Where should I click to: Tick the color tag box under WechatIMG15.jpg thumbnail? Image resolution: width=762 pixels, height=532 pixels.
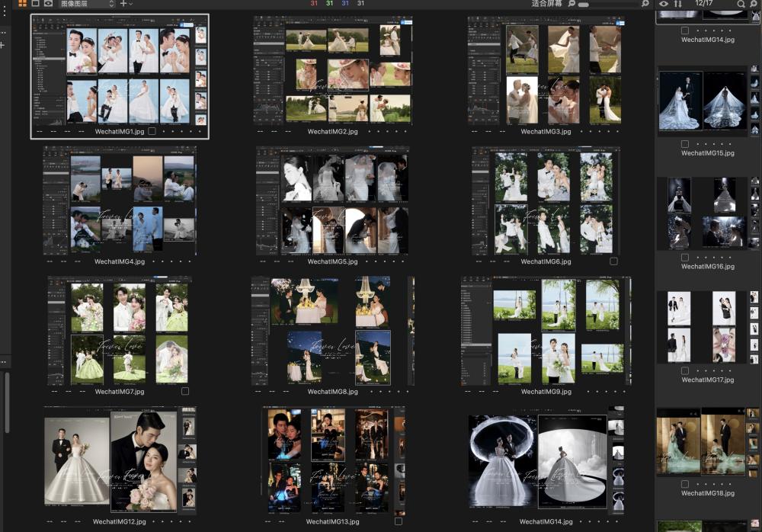point(685,143)
